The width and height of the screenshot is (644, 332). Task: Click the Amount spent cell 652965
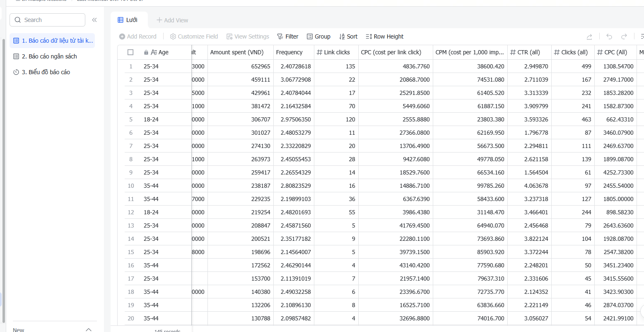[241, 66]
